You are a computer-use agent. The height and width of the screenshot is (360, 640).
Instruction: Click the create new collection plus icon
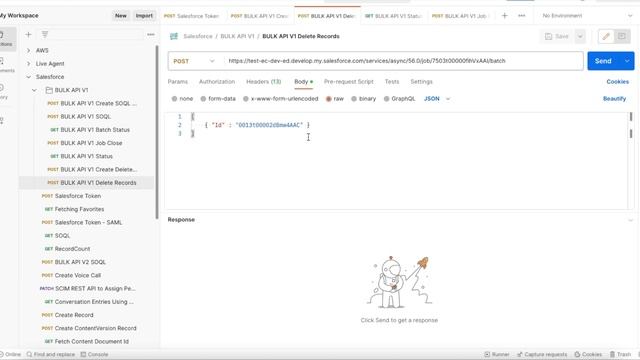coord(28,35)
